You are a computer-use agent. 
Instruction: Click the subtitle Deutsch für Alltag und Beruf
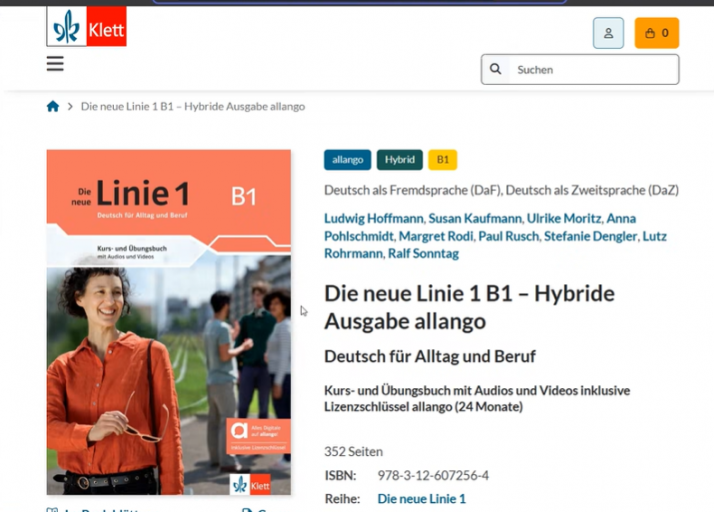[x=430, y=356]
